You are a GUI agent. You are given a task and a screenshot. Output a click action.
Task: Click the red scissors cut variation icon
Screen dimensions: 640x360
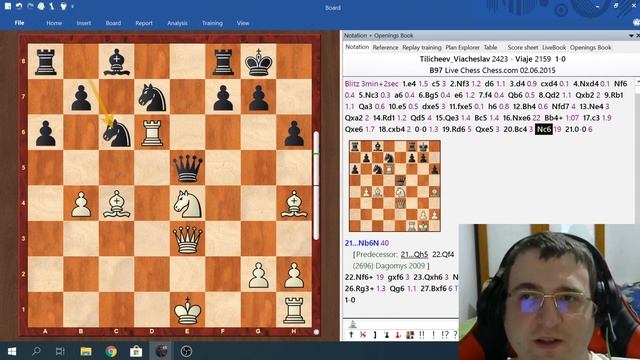(362, 335)
